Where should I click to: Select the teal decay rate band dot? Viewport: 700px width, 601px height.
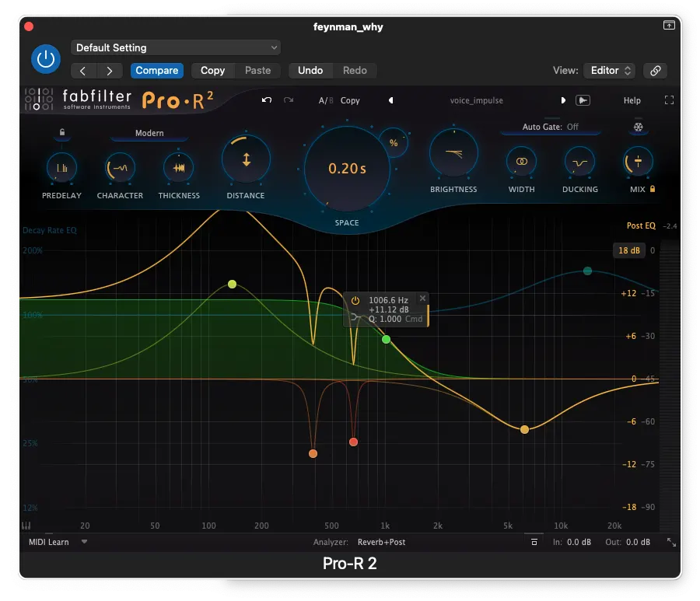(x=588, y=271)
